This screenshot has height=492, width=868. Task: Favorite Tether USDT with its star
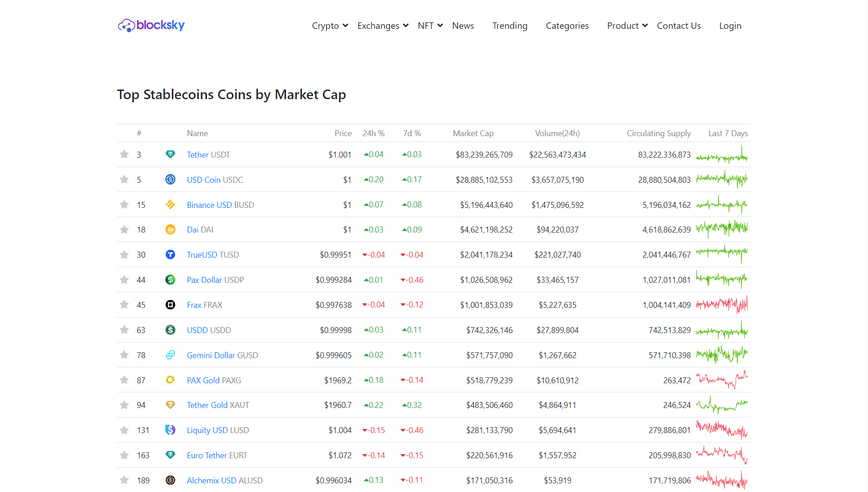(124, 154)
